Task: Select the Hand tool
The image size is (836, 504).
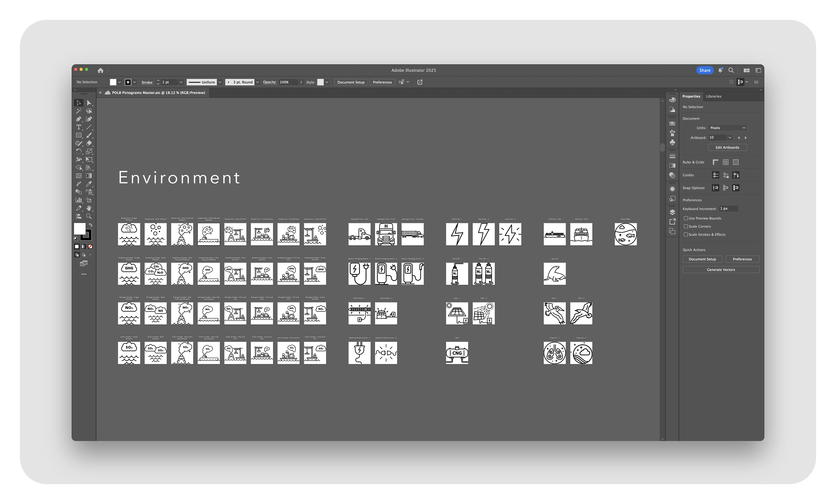Action: tap(89, 208)
